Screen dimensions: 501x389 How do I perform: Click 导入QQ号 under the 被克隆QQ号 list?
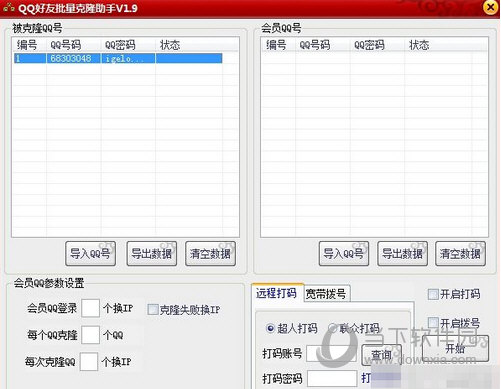tap(90, 254)
